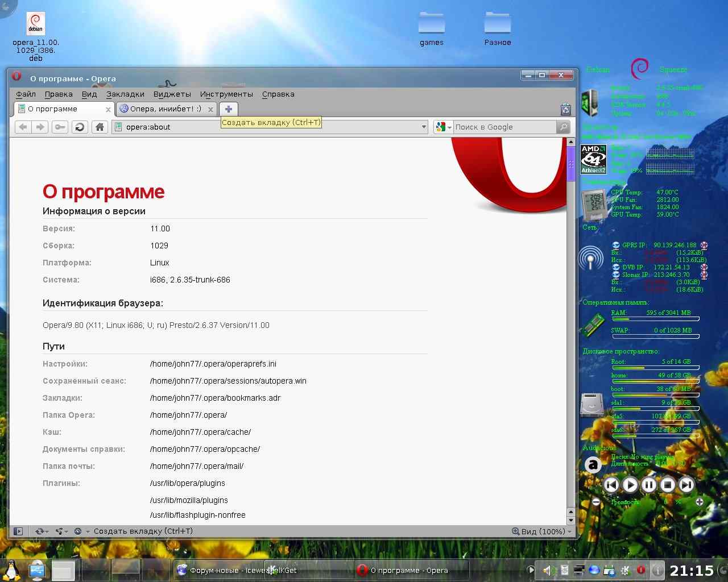Open the Google search engine selector
This screenshot has width=728, height=582.
(x=443, y=127)
